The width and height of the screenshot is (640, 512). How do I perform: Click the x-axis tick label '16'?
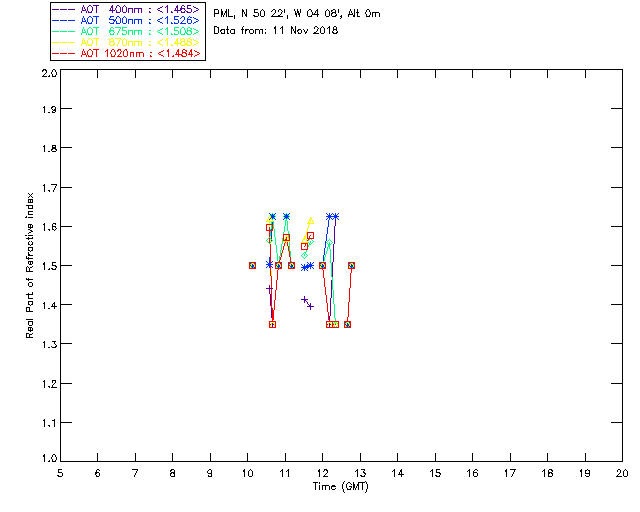point(473,473)
